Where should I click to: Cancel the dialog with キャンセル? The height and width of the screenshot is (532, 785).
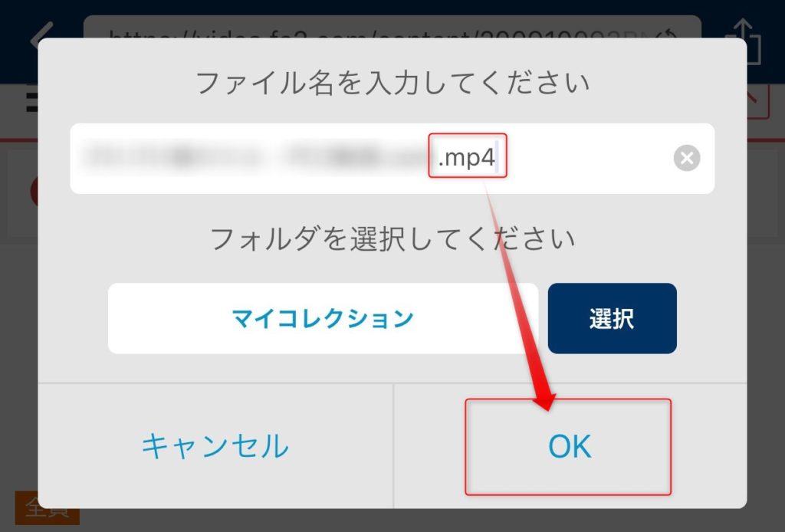click(215, 446)
